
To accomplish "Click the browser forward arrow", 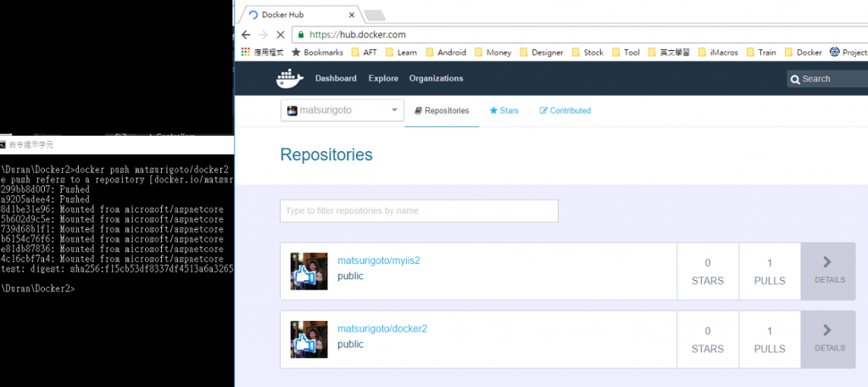I will tap(263, 35).
